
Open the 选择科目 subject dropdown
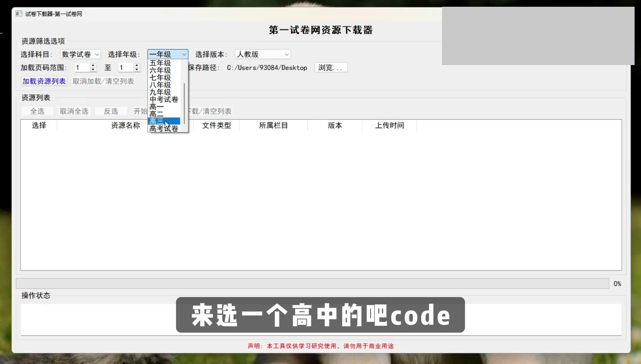80,54
